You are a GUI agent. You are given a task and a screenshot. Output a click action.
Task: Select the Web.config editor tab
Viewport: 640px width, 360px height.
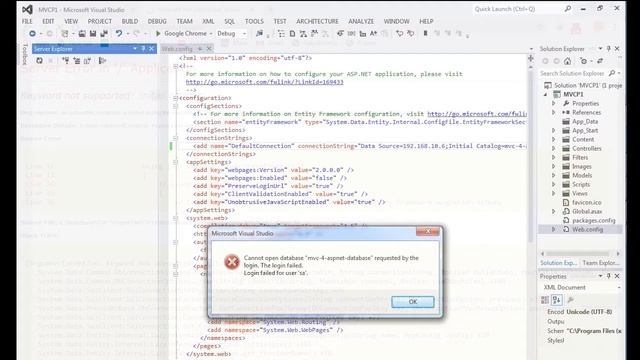tap(177, 49)
